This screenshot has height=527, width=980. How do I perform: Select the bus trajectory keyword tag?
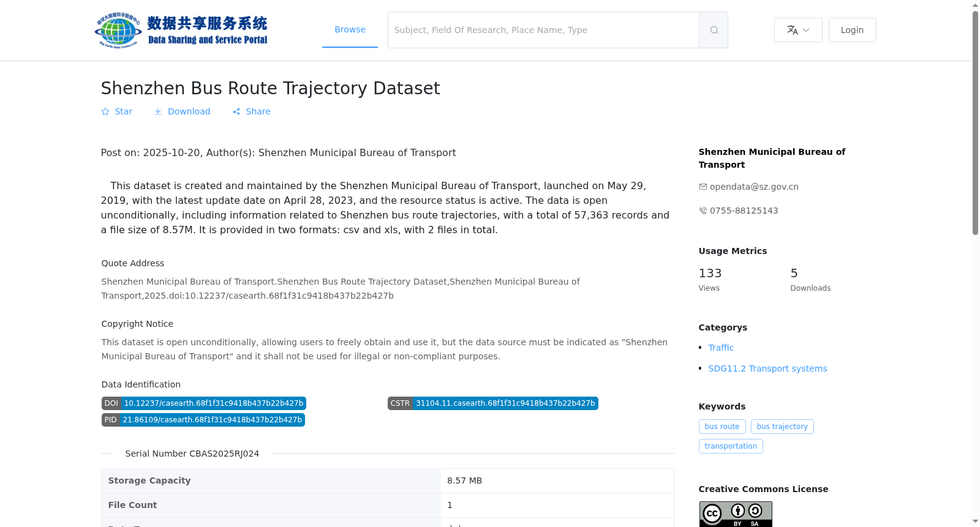[782, 427]
